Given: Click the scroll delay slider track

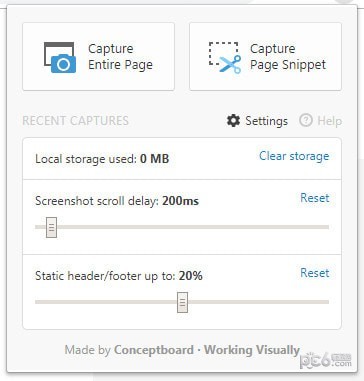Looking at the screenshot, I should pos(182,227).
